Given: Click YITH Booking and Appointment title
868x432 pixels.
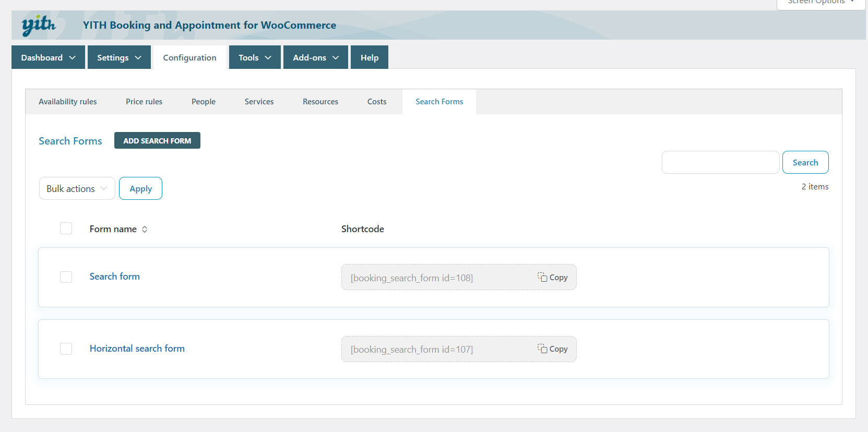Looking at the screenshot, I should tap(209, 25).
